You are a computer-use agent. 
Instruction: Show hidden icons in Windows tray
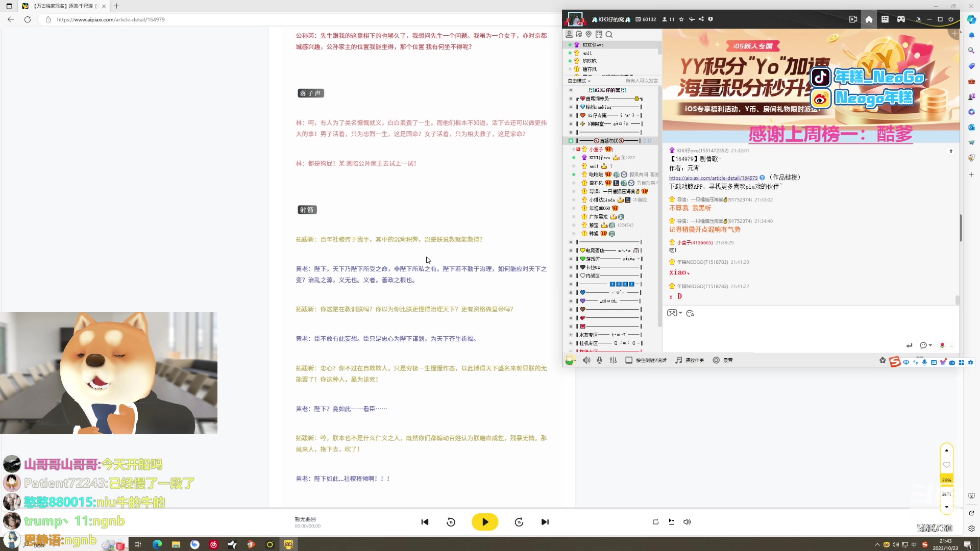(x=877, y=544)
